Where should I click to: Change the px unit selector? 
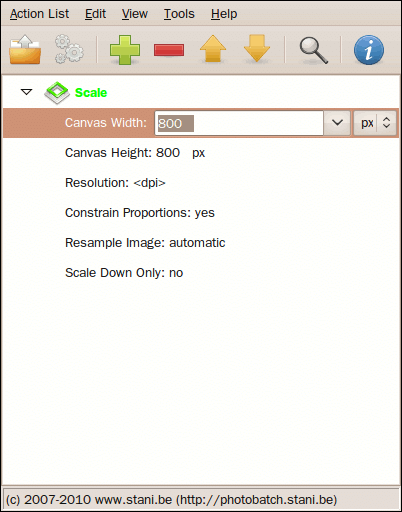coord(375,123)
